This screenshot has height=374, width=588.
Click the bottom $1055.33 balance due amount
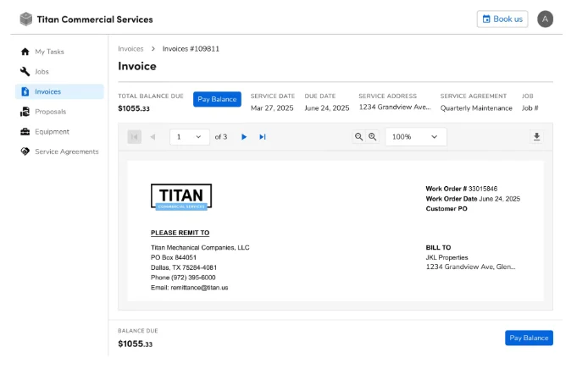click(x=135, y=344)
